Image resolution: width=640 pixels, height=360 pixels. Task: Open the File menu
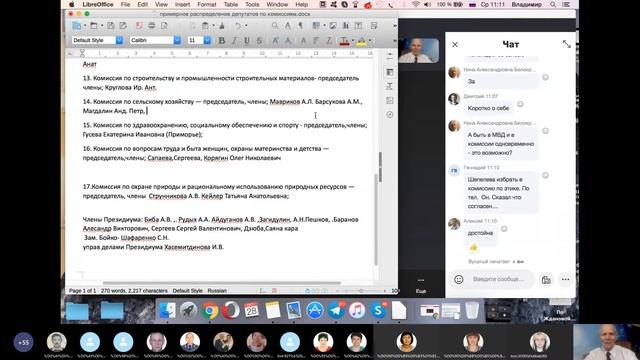(x=125, y=4)
